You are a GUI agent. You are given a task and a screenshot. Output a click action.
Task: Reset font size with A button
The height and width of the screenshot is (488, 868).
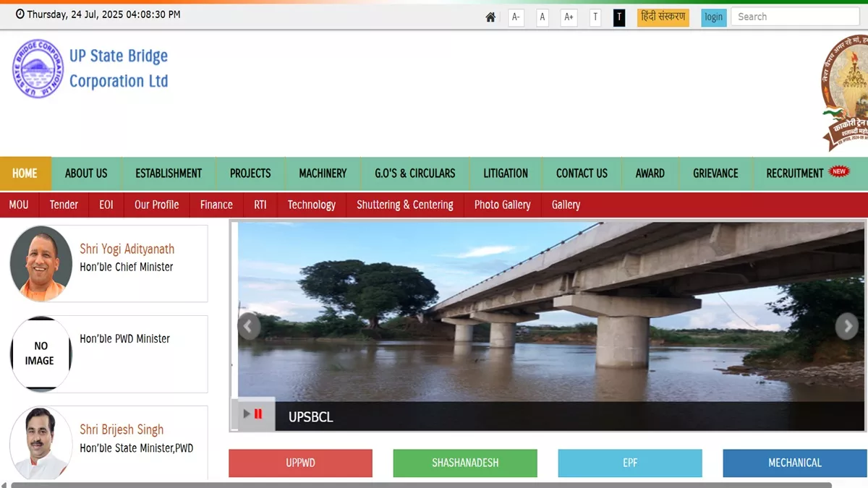[542, 17]
